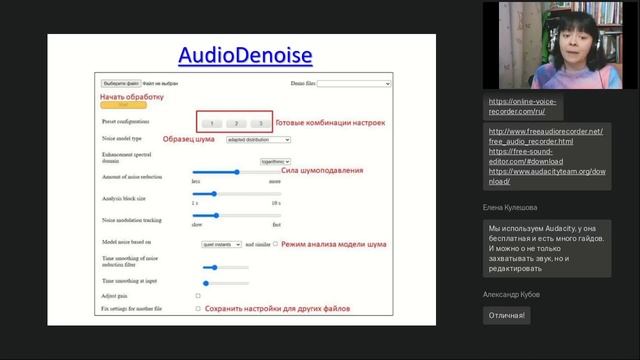
Task: Click the choose file button
Action: tap(121, 83)
